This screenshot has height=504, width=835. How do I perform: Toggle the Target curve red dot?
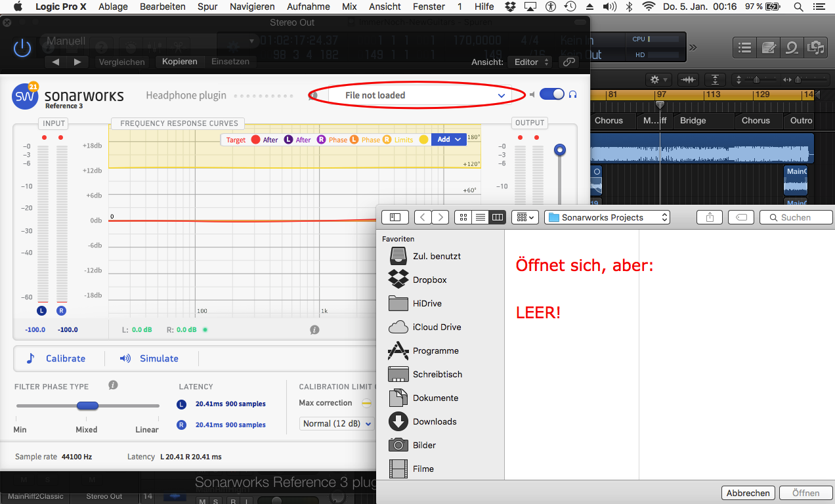tap(255, 139)
